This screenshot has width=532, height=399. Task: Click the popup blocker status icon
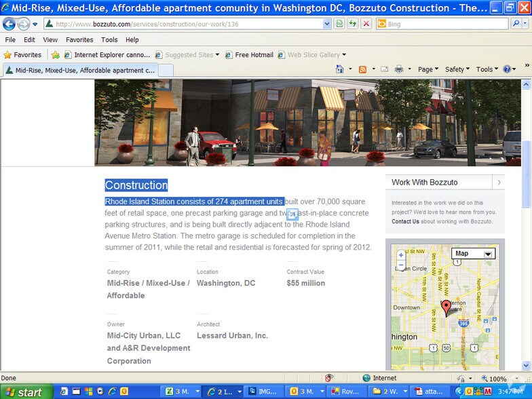pyautogui.click(x=329, y=378)
